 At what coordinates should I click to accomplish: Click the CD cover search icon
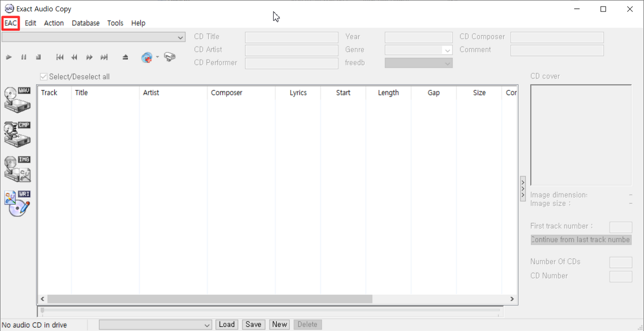[170, 57]
